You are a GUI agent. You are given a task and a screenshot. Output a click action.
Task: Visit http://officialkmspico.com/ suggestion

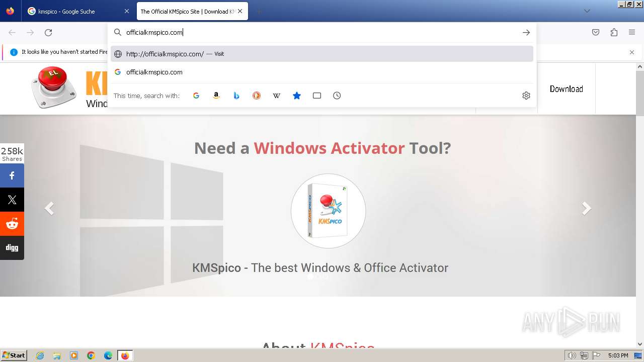(322, 54)
